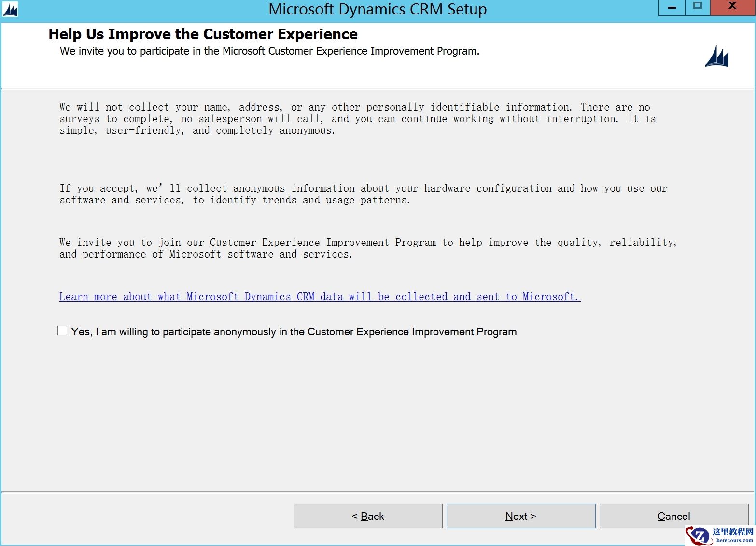Viewport: 756px width, 546px height.
Task: Click the maximize icon on the title bar
Action: click(x=698, y=6)
